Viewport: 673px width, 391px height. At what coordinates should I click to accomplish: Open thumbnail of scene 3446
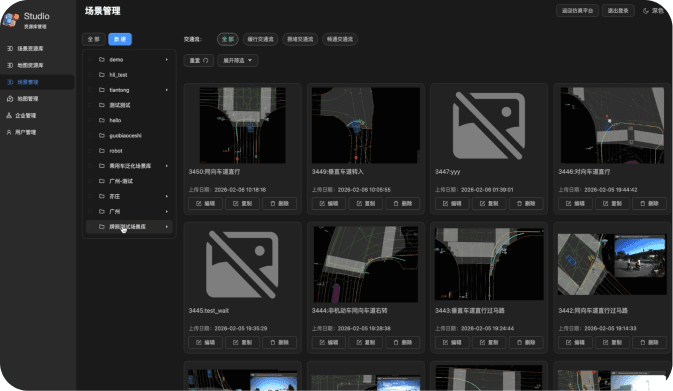point(612,125)
